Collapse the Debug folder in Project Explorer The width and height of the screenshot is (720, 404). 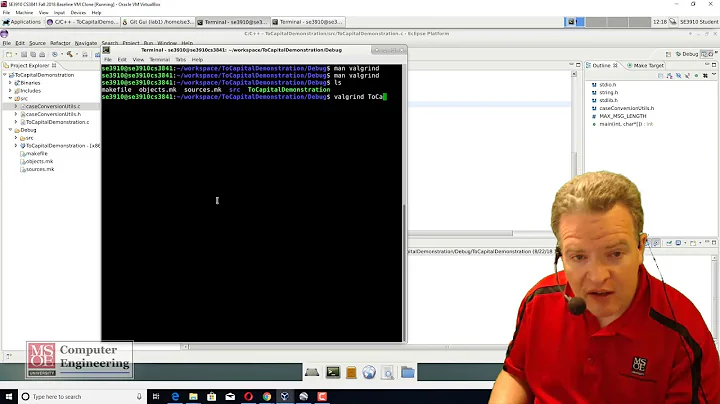11,130
